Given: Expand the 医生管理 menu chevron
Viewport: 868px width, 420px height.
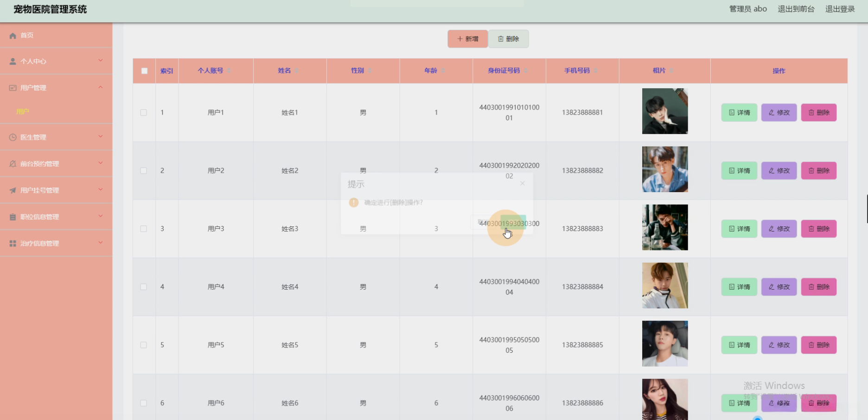Looking at the screenshot, I should coord(101,136).
